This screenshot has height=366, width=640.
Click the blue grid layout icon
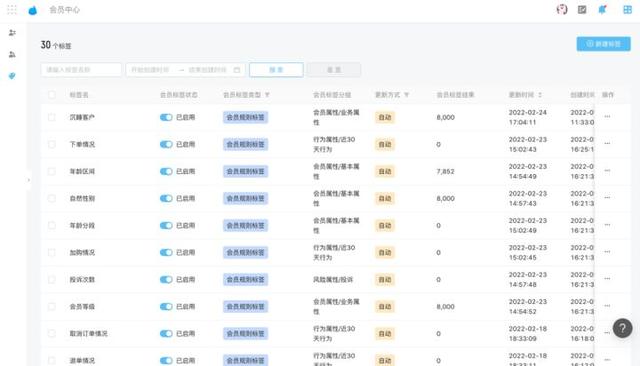[x=627, y=9]
